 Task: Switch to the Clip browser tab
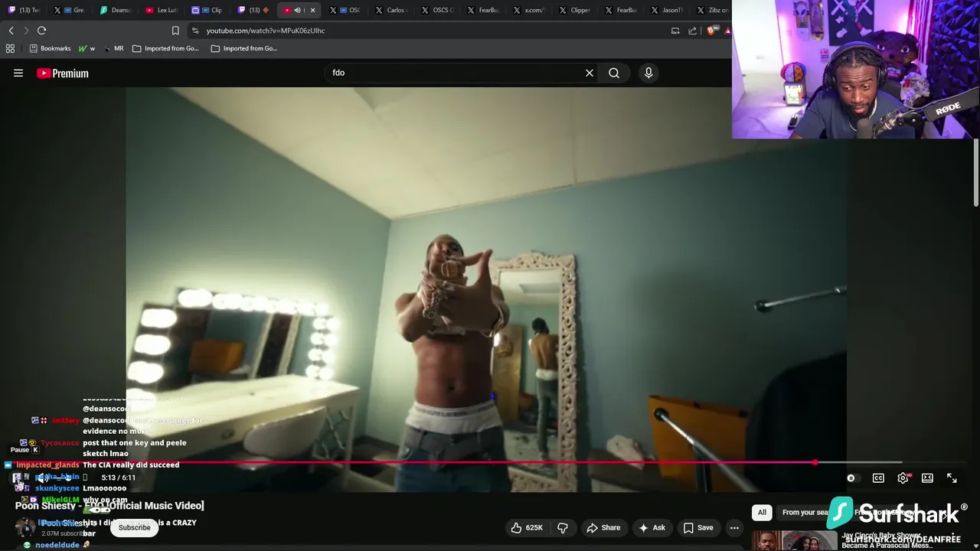pyautogui.click(x=207, y=10)
